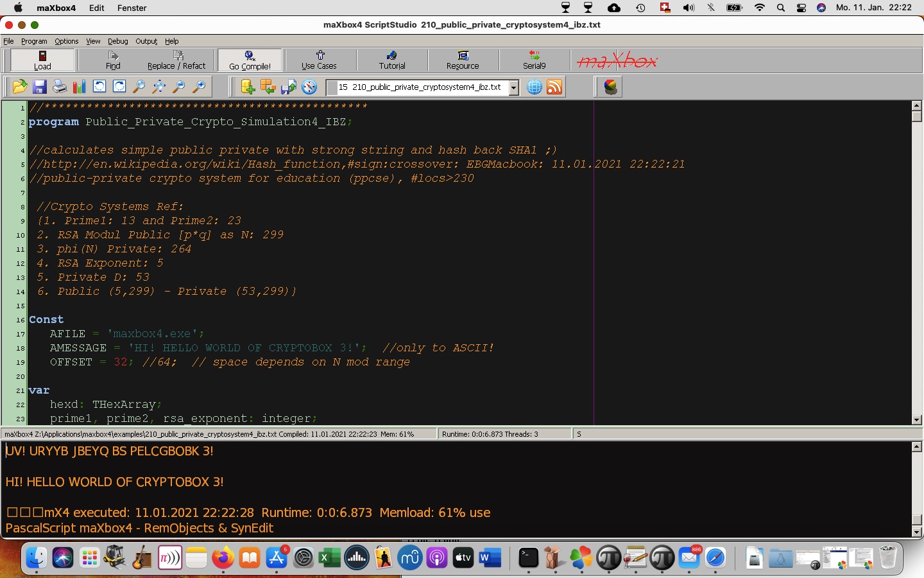Click the yellow database add icon
The height and width of the screenshot is (578, 924).
pyautogui.click(x=248, y=87)
